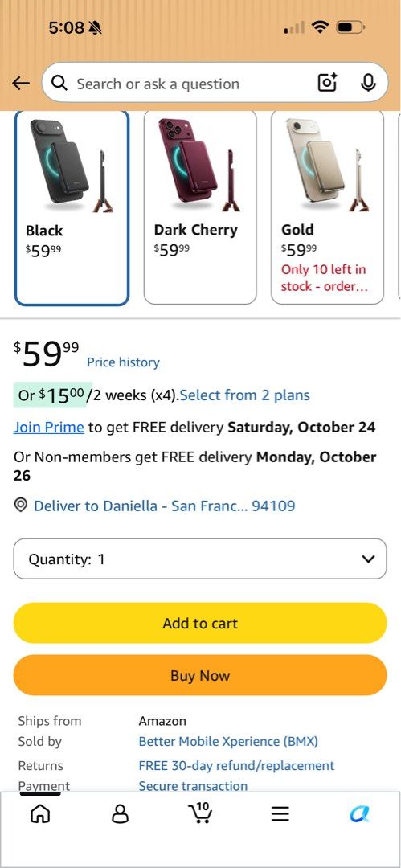This screenshot has height=868, width=401.
Task: Open the hamburger menu icon
Action: 280,813
